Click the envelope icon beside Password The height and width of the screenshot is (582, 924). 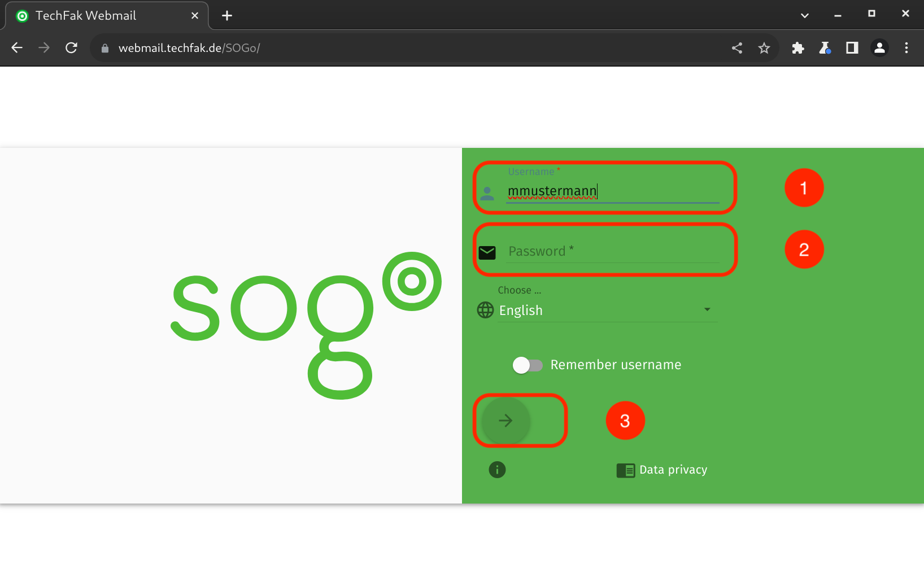point(487,252)
